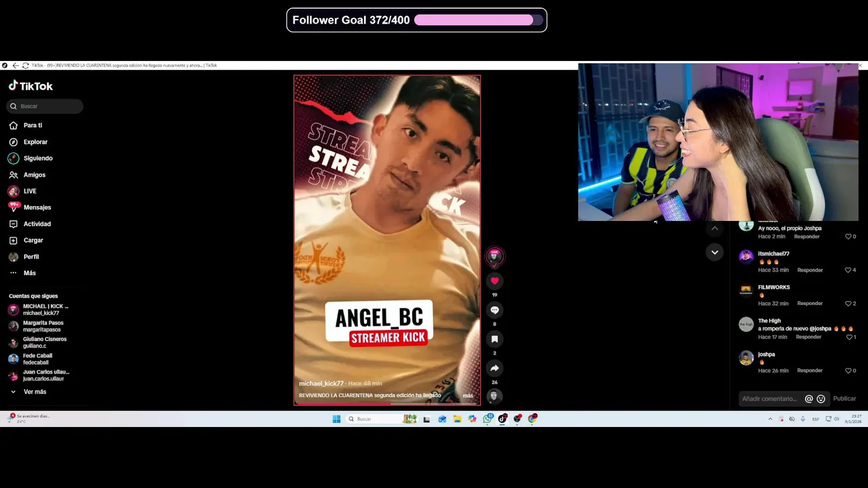The height and width of the screenshot is (488, 868).
Task: Publish comment with Publicar button
Action: [844, 399]
